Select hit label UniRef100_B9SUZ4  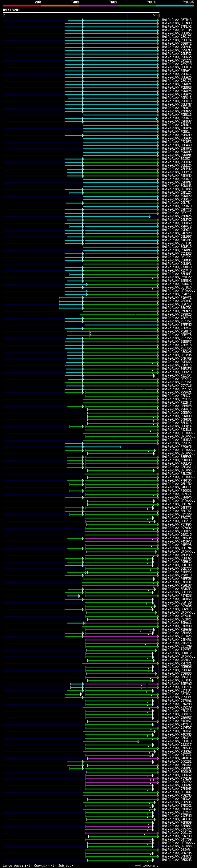coord(177,159)
